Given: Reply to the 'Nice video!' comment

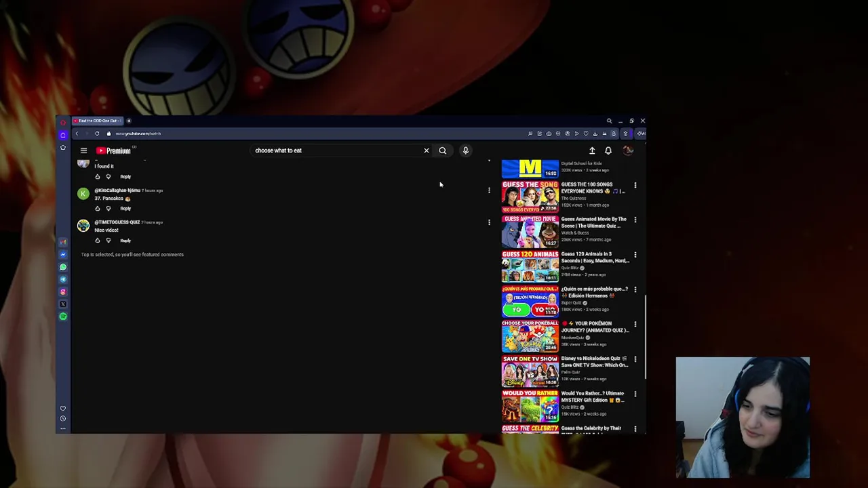Looking at the screenshot, I should (125, 240).
